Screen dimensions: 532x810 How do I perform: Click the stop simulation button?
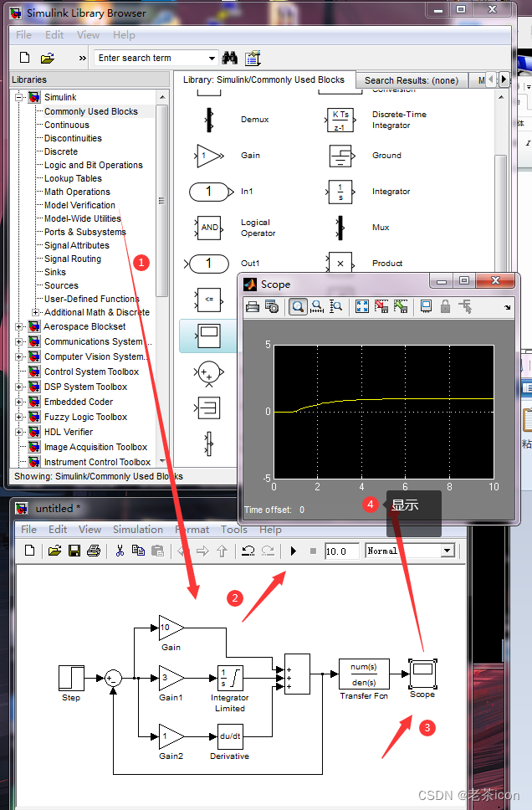coord(313,551)
